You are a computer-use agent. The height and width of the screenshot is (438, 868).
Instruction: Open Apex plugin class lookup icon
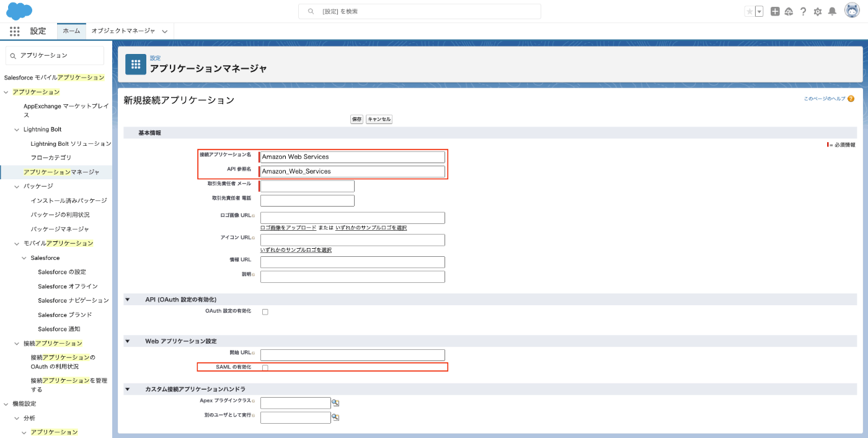point(335,403)
